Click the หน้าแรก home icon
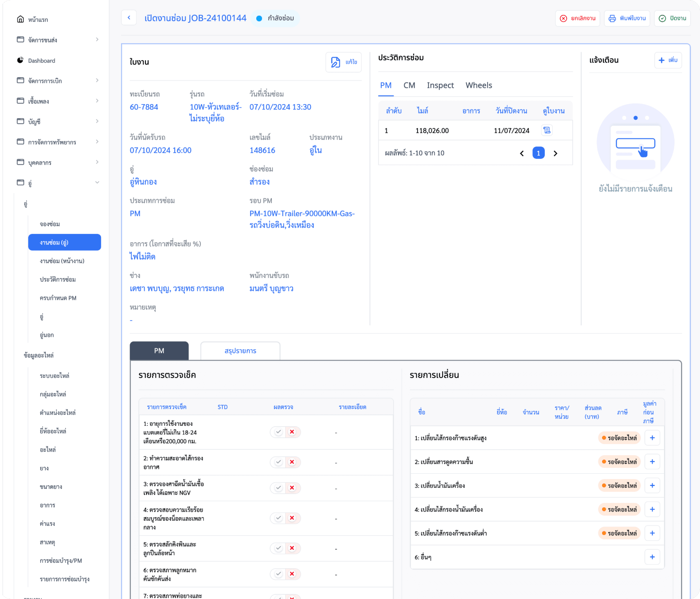The width and height of the screenshot is (700, 599). click(x=20, y=19)
